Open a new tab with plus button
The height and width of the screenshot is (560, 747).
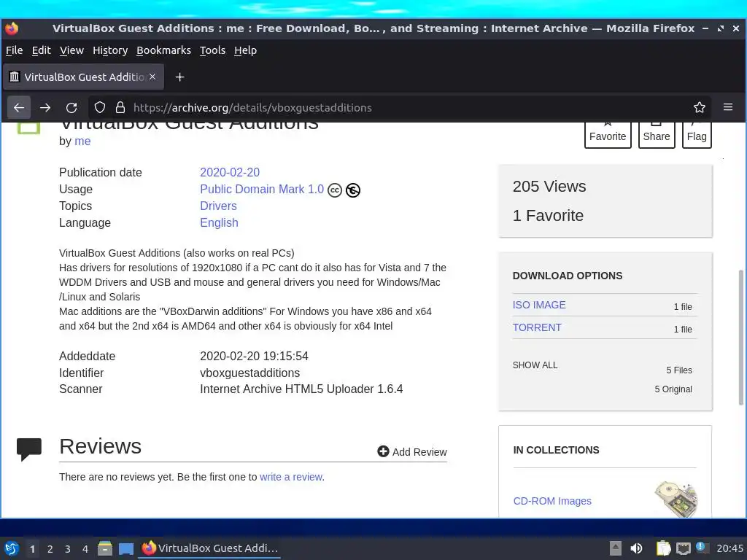coord(179,77)
